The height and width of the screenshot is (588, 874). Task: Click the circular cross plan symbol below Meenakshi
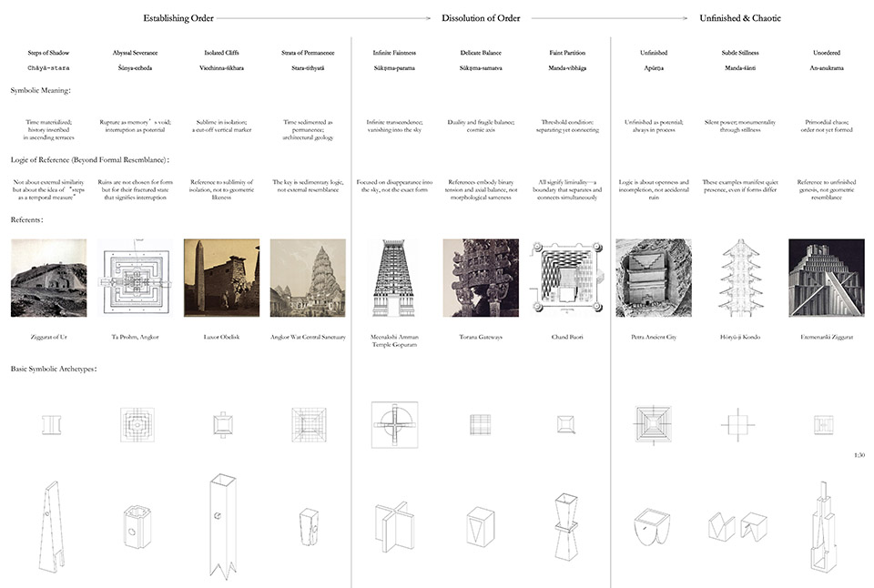pyautogui.click(x=394, y=424)
